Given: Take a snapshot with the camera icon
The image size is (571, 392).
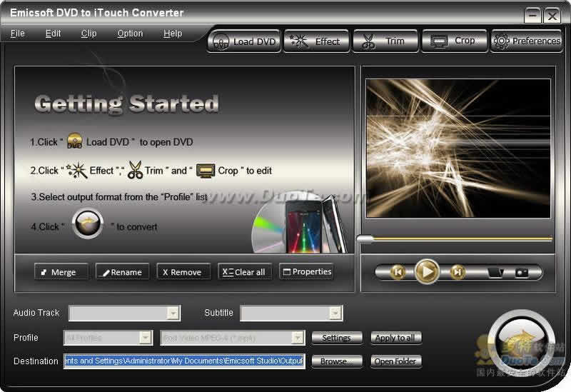Looking at the screenshot, I should coord(522,272).
